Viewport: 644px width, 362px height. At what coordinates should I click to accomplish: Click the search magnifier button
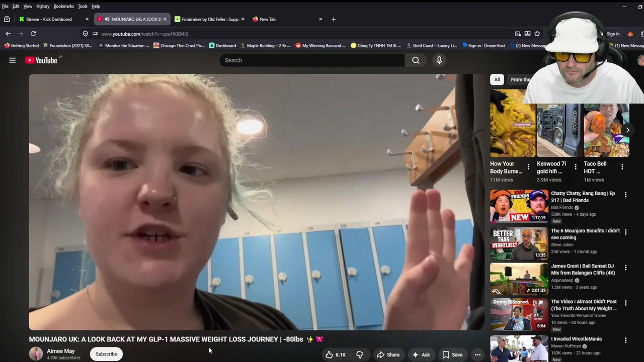(416, 60)
